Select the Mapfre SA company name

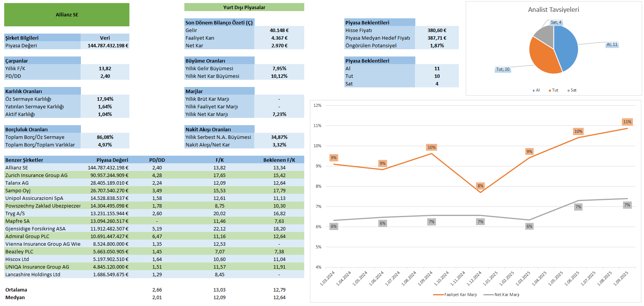pos(18,221)
